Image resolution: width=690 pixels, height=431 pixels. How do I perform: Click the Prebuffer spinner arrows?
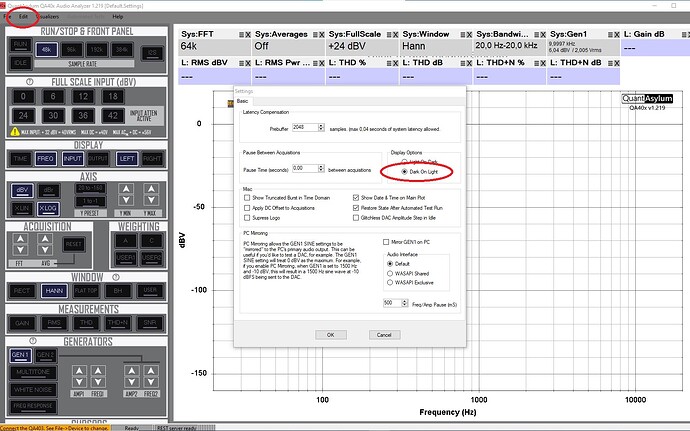click(321, 127)
